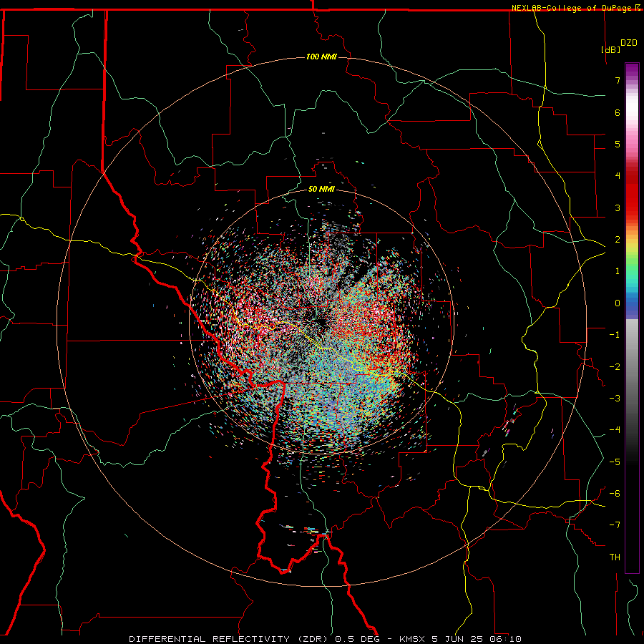644x644 pixels.
Task: Select the -7 value on the scale
Action: 615,525
